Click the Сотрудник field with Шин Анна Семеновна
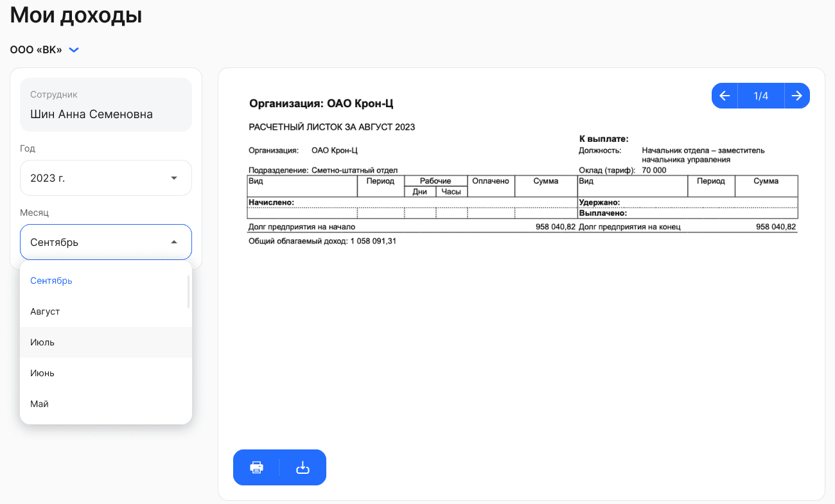The width and height of the screenshot is (835, 504). pos(106,105)
